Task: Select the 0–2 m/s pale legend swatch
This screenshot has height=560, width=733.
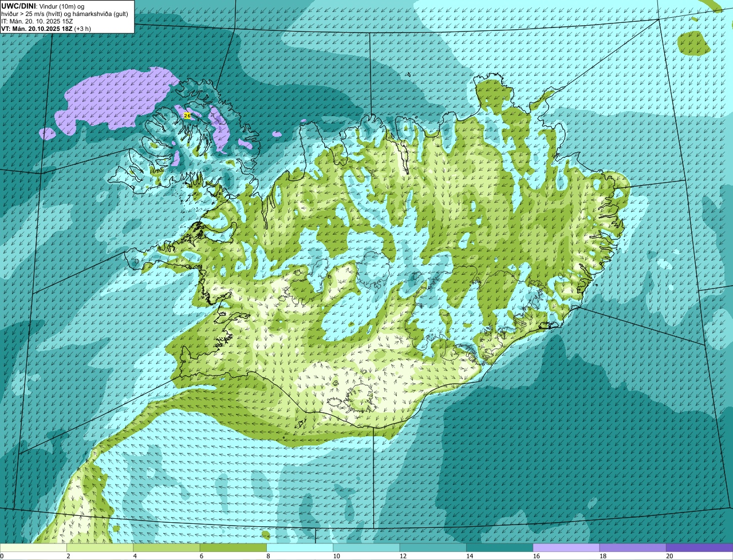Action: pos(33,547)
